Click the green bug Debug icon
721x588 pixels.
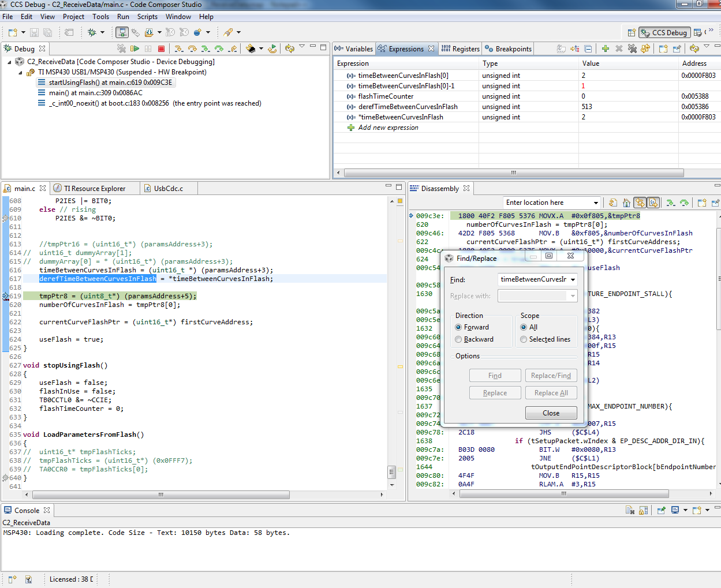coord(92,33)
